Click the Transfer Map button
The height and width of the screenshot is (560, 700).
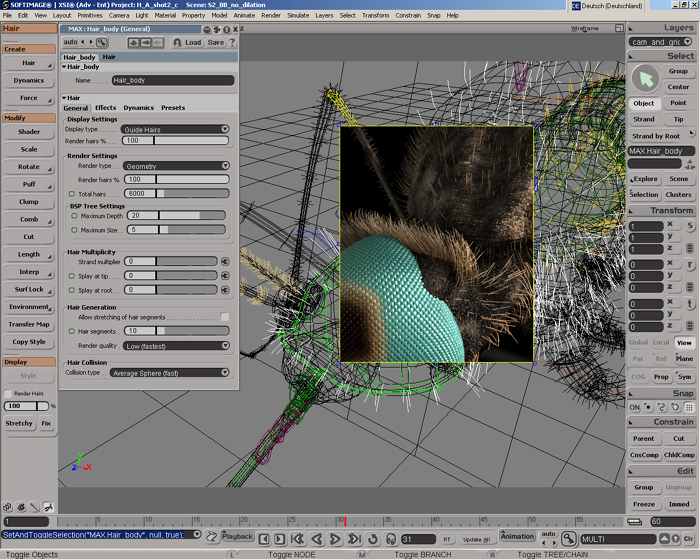[x=29, y=324]
